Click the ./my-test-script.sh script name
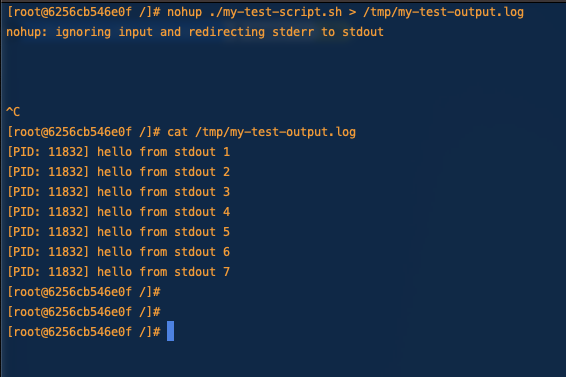 276,12
